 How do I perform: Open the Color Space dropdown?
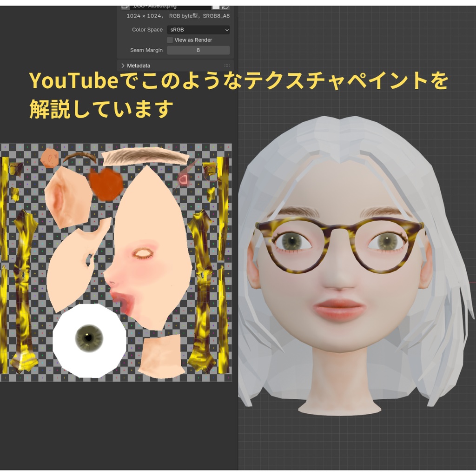point(198,30)
